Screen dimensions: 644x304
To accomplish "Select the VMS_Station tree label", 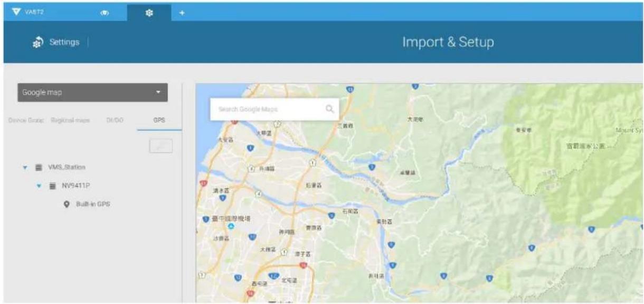I will pos(67,167).
